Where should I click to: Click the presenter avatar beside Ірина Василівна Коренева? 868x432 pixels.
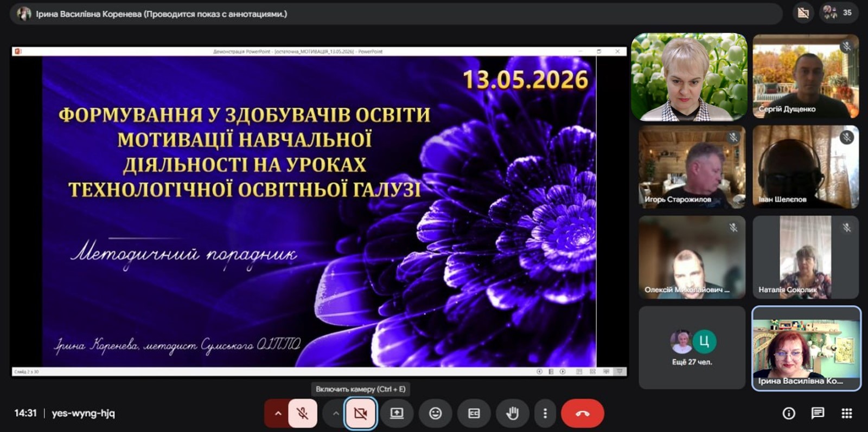23,14
